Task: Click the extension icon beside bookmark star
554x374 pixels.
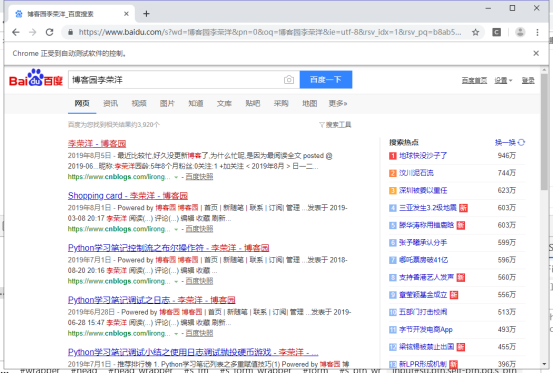Action: pyautogui.click(x=496, y=32)
